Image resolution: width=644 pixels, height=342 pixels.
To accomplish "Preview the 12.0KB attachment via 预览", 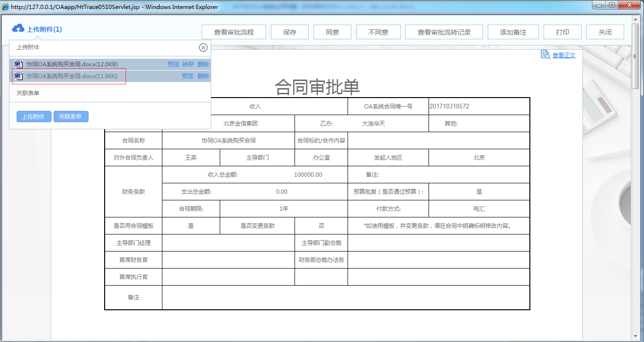I will point(174,64).
